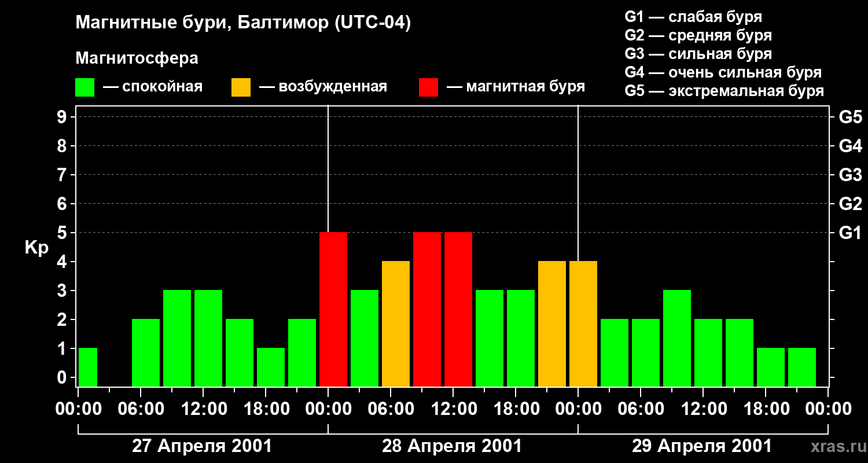The height and width of the screenshot is (463, 868).
Task: Click the '— возбужденная' legend label
Action: pyautogui.click(x=323, y=87)
